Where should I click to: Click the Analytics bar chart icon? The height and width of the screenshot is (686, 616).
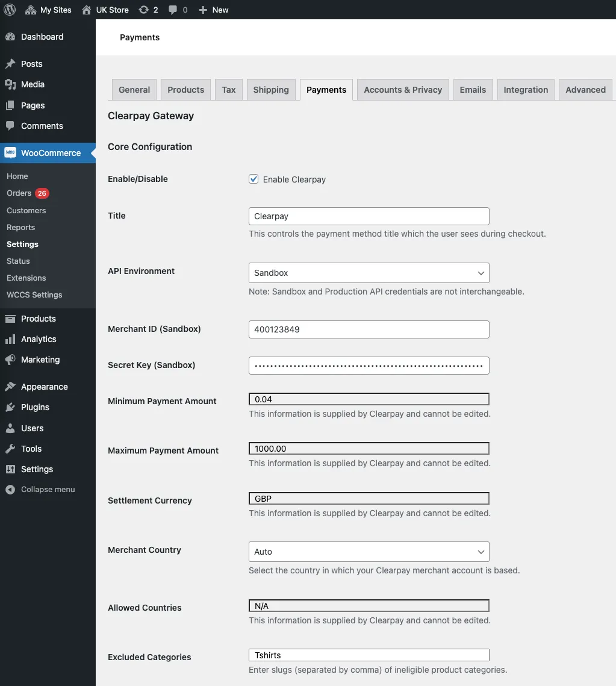(x=10, y=339)
